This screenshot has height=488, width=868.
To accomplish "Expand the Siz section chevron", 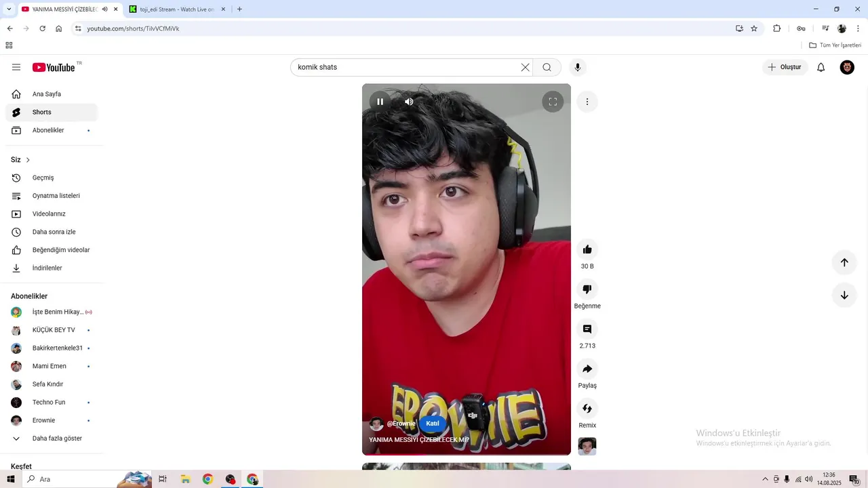I will click(28, 160).
